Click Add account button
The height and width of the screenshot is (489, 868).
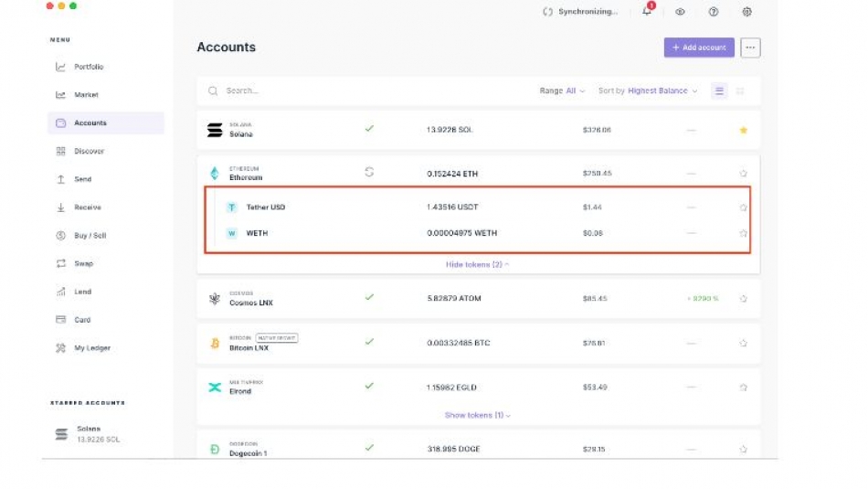(699, 48)
